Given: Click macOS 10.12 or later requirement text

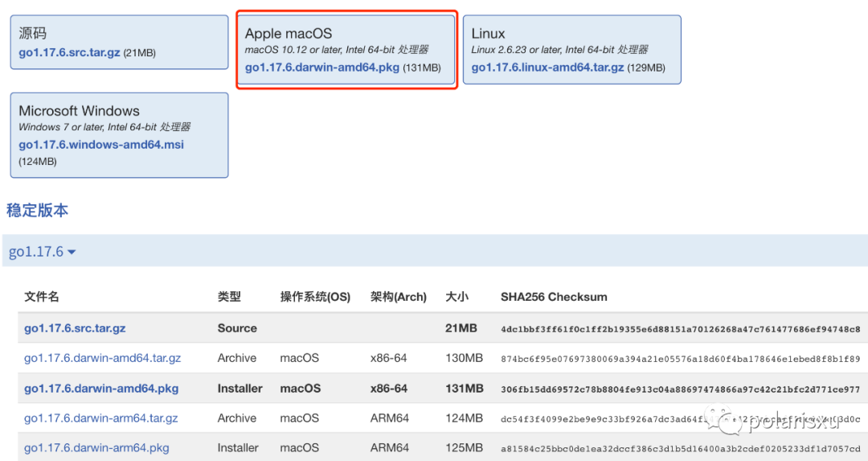Looking at the screenshot, I should pyautogui.click(x=337, y=50).
